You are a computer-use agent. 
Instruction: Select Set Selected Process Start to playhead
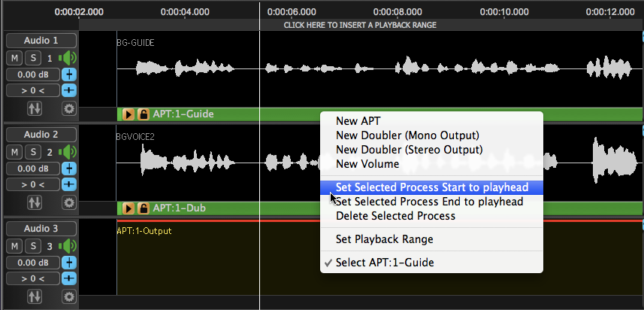(x=431, y=187)
